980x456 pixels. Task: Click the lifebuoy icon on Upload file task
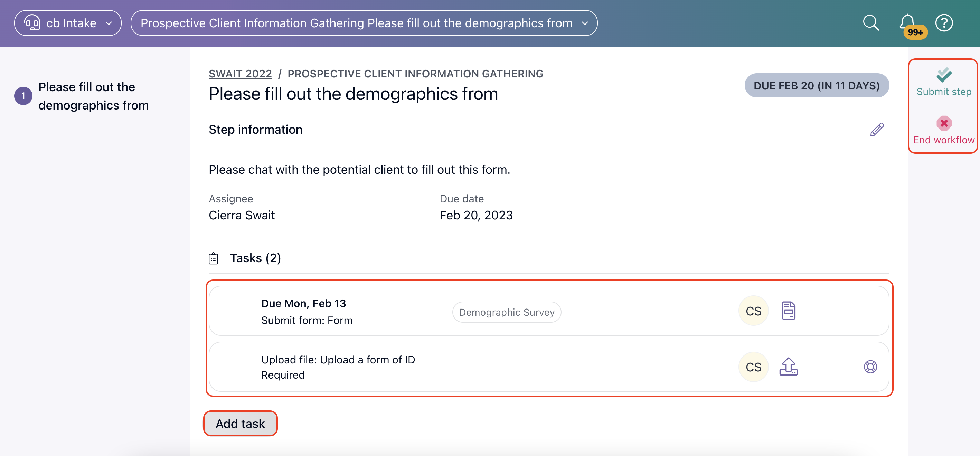point(870,367)
